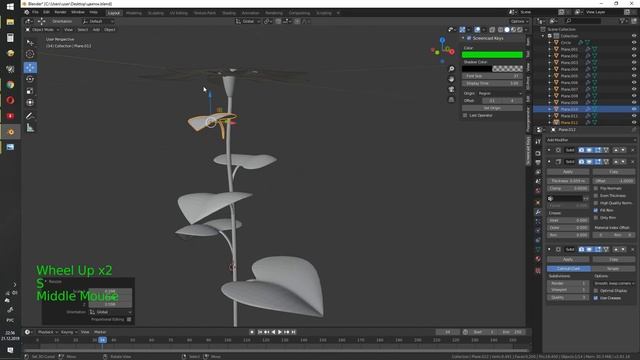Jump to the timeline end frame

point(293,332)
